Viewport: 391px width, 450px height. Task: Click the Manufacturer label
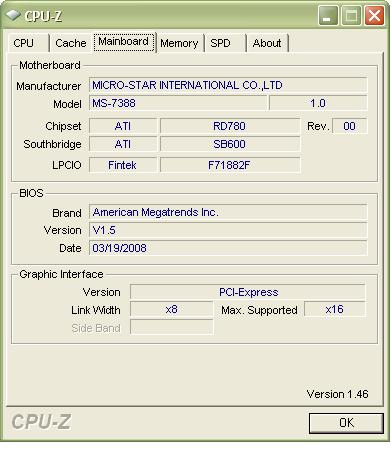[x=49, y=86]
